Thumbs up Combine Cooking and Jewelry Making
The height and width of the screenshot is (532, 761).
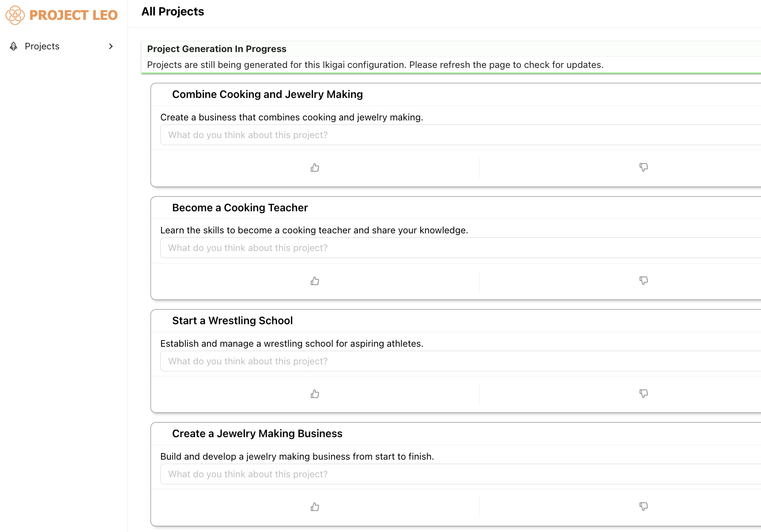point(315,168)
